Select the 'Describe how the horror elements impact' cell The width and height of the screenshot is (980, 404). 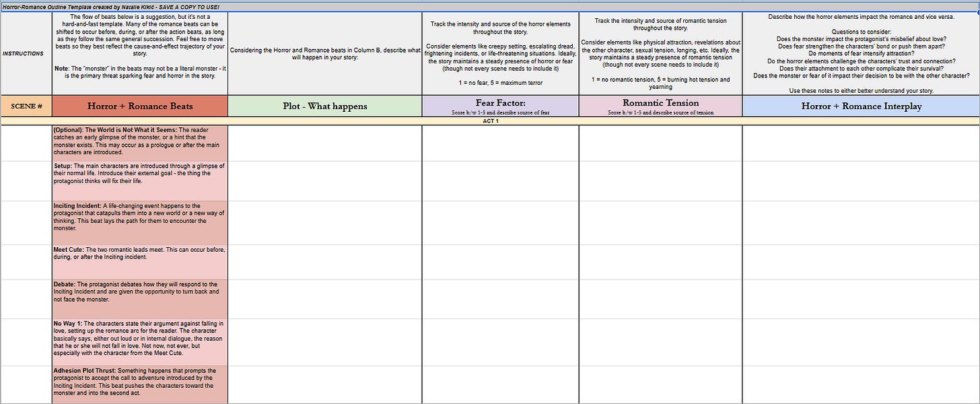[861, 54]
